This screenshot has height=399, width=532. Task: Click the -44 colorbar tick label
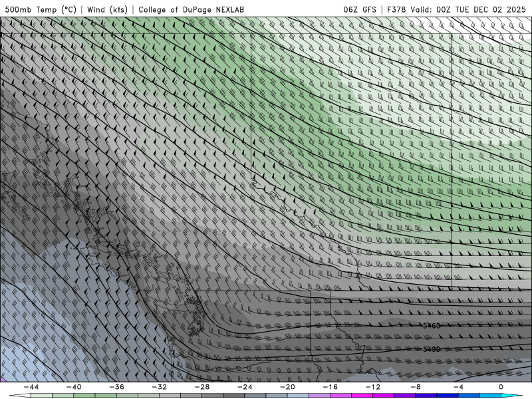[31, 387]
